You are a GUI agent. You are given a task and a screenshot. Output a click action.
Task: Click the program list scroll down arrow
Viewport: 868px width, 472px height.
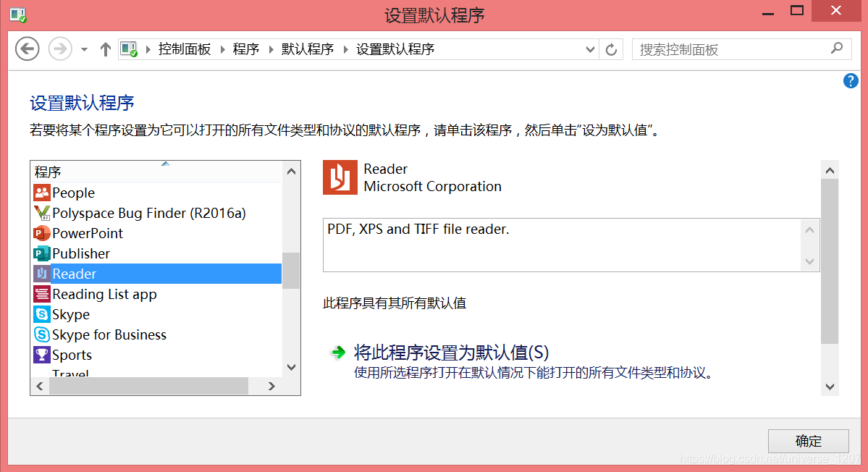[x=291, y=368]
